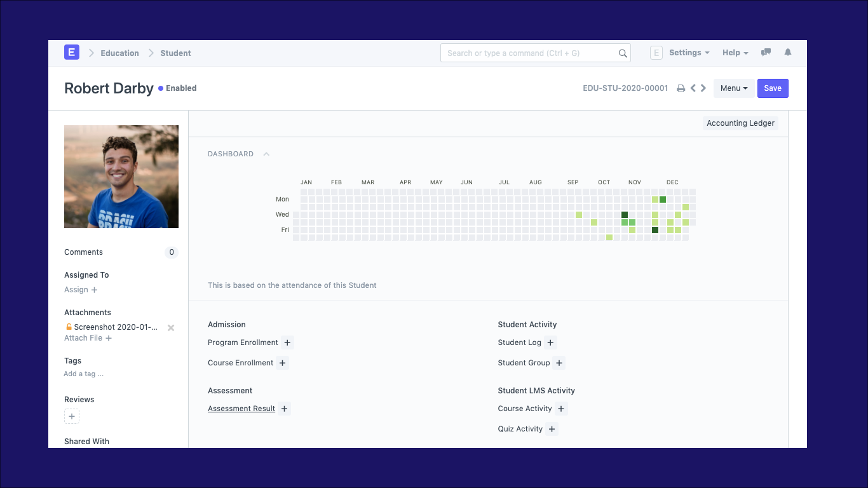This screenshot has width=868, height=488.
Task: Click the Robert Darby title
Action: tap(109, 88)
